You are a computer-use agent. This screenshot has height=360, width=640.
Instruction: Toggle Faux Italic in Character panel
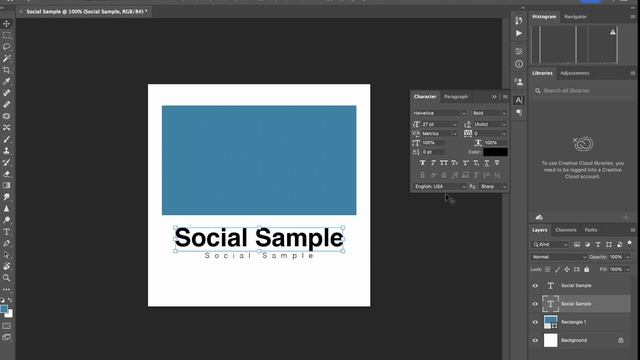coord(433,163)
